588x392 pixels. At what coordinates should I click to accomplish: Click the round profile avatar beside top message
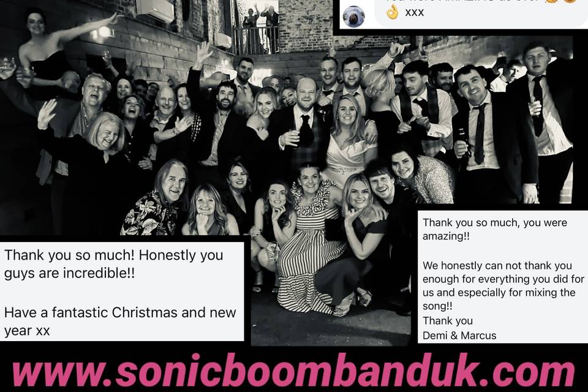pos(353,17)
